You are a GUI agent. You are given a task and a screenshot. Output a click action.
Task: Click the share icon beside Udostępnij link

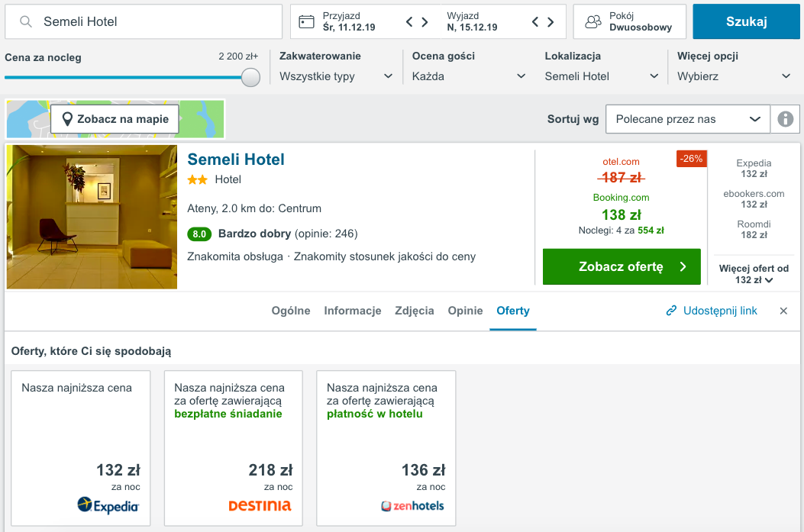[x=671, y=311]
